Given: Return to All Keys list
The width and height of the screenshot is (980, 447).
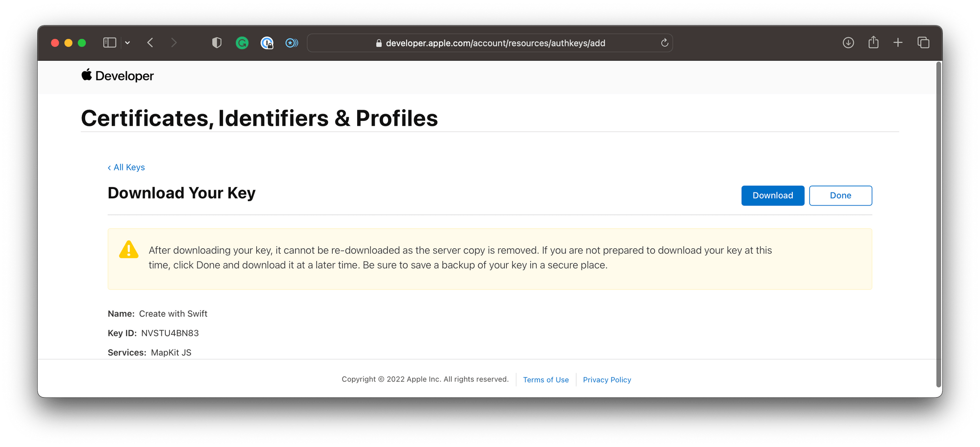Looking at the screenshot, I should pos(126,167).
